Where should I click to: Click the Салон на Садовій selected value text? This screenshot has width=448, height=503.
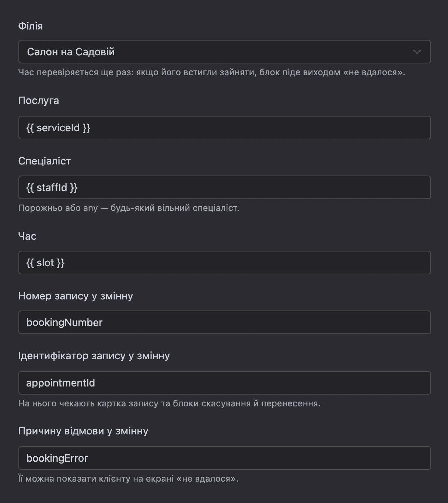click(x=71, y=52)
